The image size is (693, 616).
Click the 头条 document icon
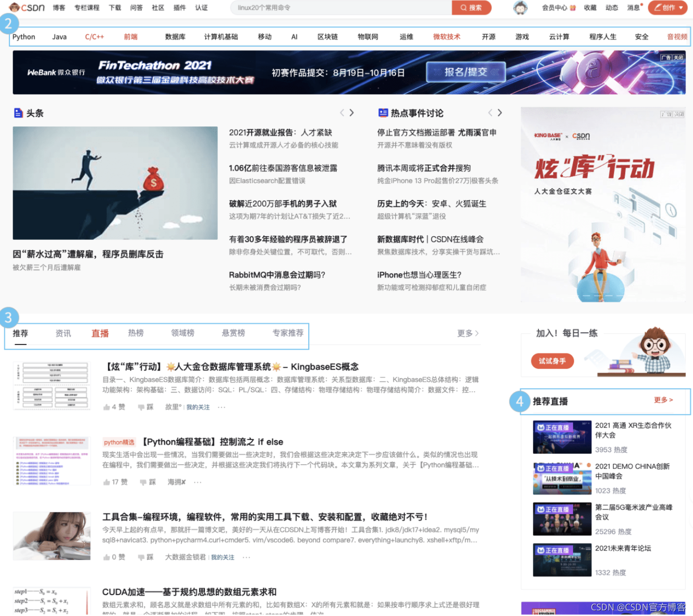click(18, 113)
